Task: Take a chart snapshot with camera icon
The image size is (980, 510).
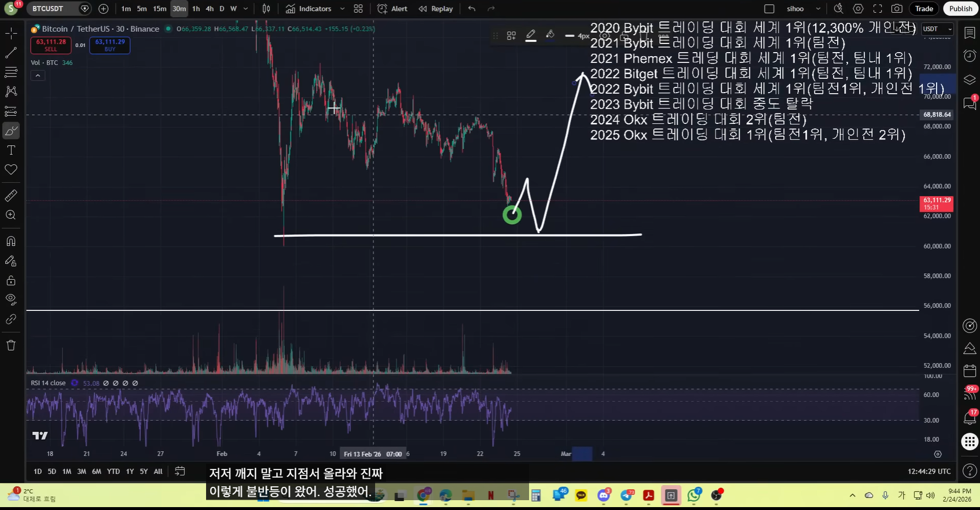Action: [x=897, y=9]
